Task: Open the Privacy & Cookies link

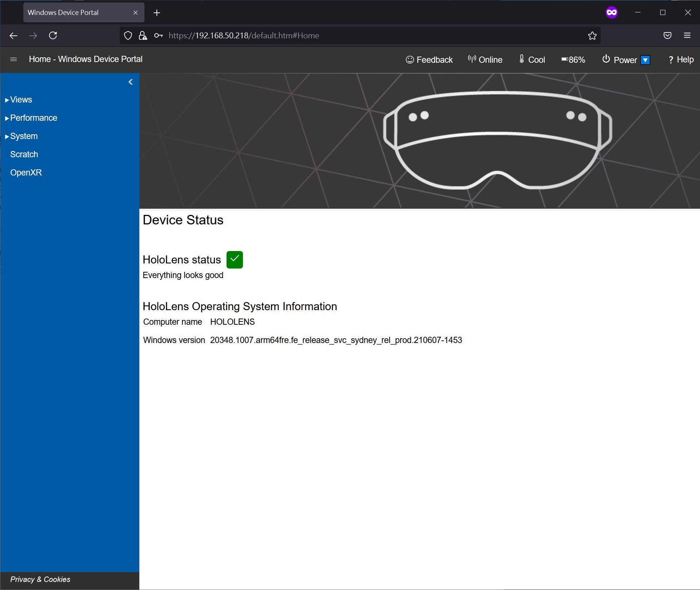Action: tap(40, 579)
